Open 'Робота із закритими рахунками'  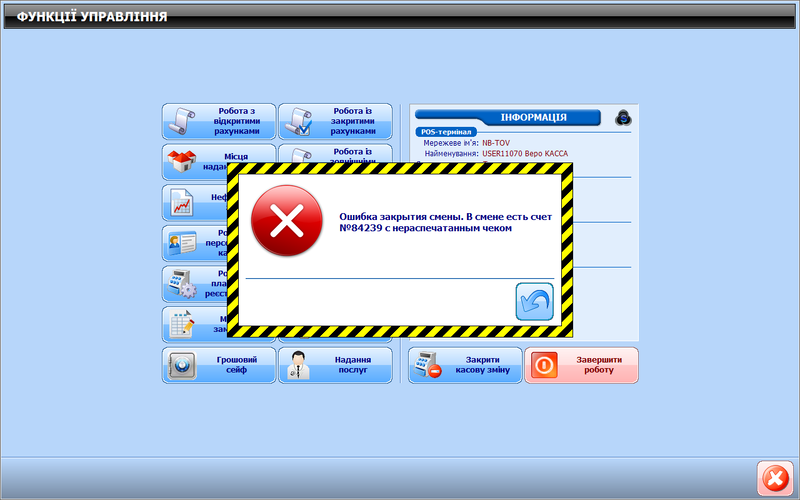(x=335, y=121)
